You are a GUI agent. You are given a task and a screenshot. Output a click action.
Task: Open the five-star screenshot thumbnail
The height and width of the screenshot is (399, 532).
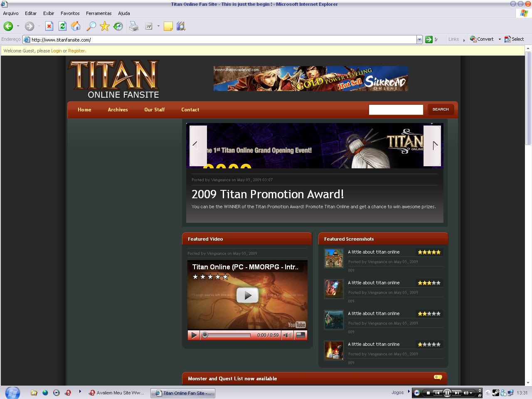(x=334, y=259)
